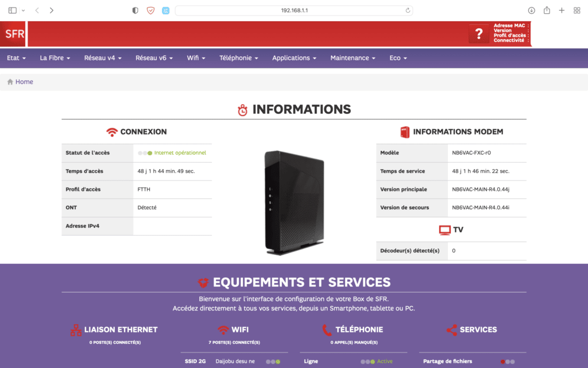Go forward with the browser forward arrow
588x368 pixels.
[52, 10]
